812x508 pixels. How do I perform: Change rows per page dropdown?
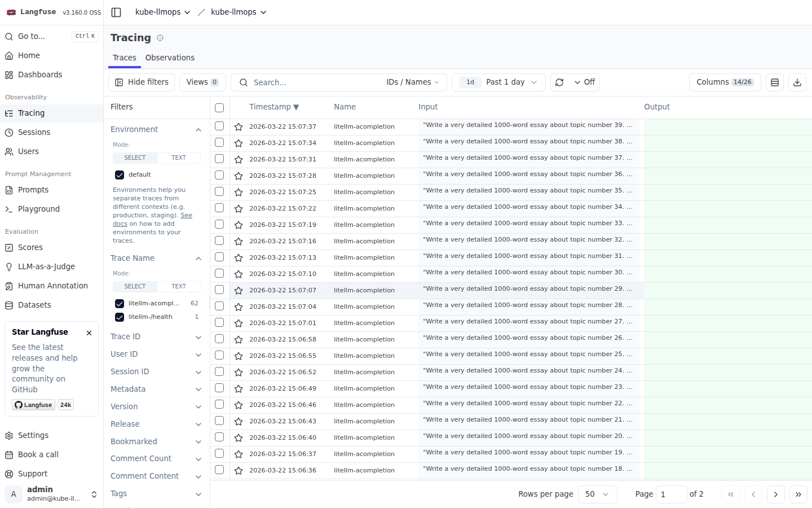click(x=597, y=494)
